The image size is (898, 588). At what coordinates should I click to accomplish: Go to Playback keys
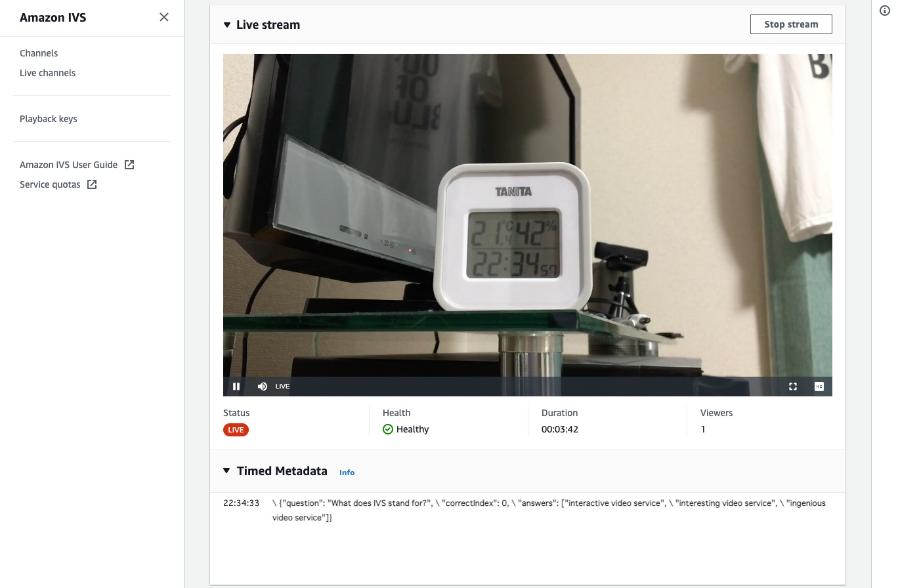tap(49, 119)
